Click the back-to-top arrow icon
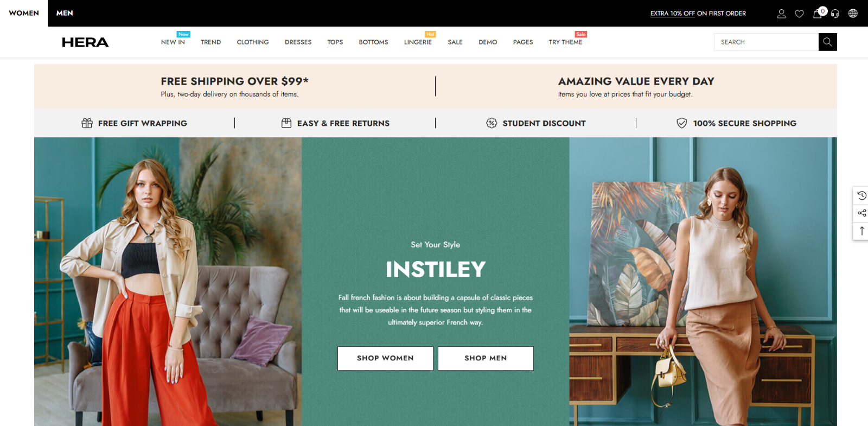Image resolution: width=868 pixels, height=426 pixels. click(x=861, y=231)
